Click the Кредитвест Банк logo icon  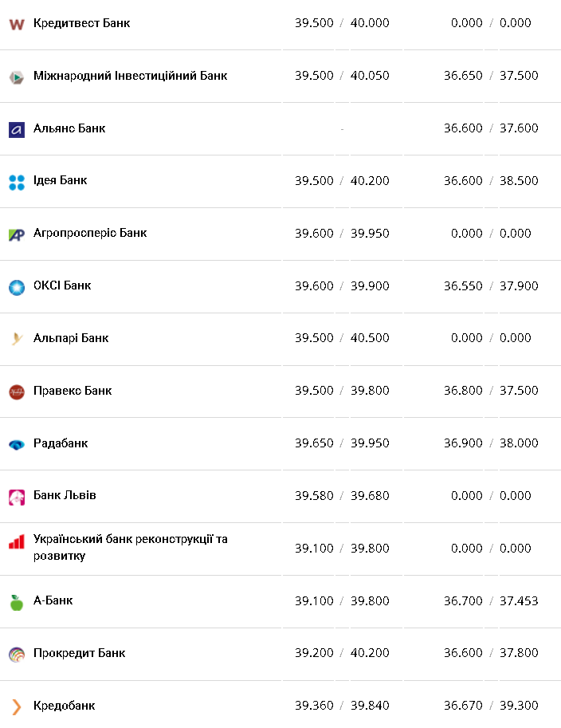pyautogui.click(x=17, y=24)
